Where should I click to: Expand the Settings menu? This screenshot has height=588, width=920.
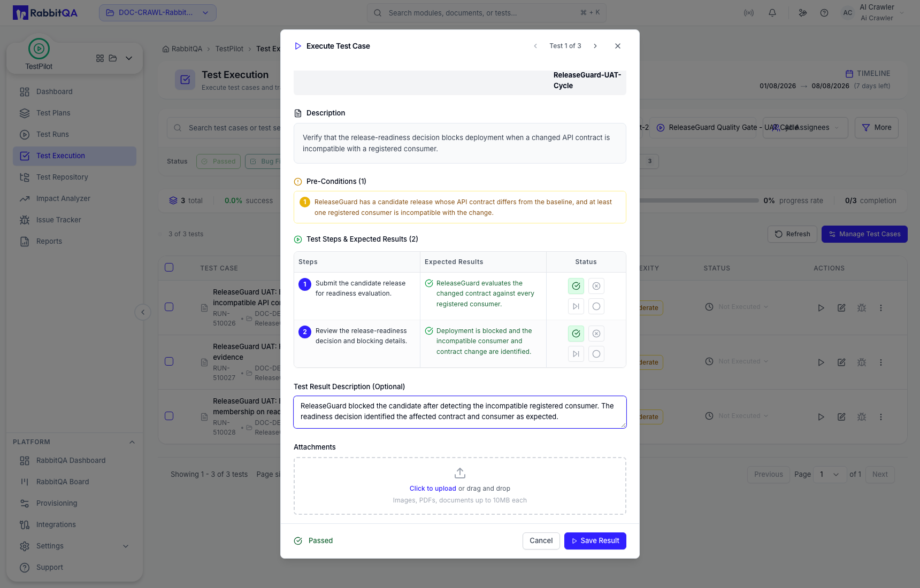click(x=74, y=546)
